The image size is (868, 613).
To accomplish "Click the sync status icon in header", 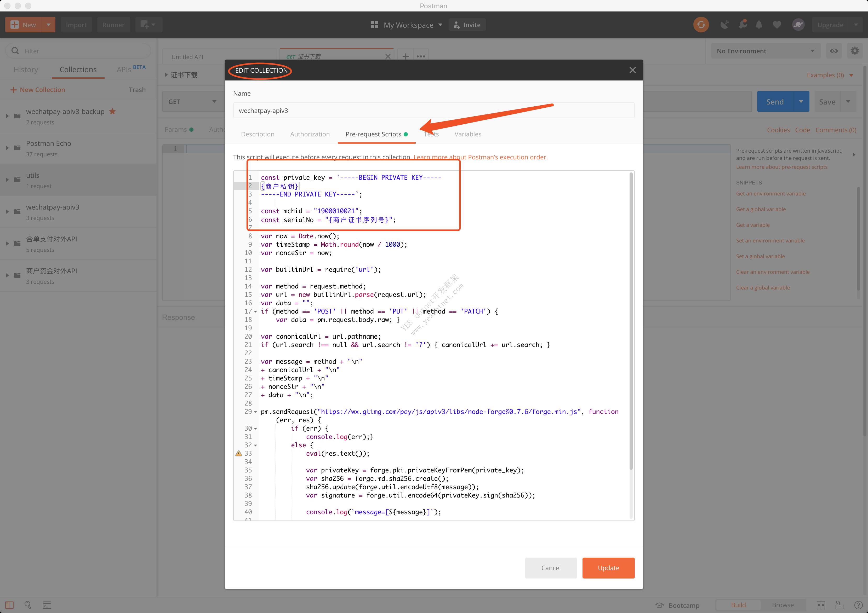I will (x=701, y=25).
